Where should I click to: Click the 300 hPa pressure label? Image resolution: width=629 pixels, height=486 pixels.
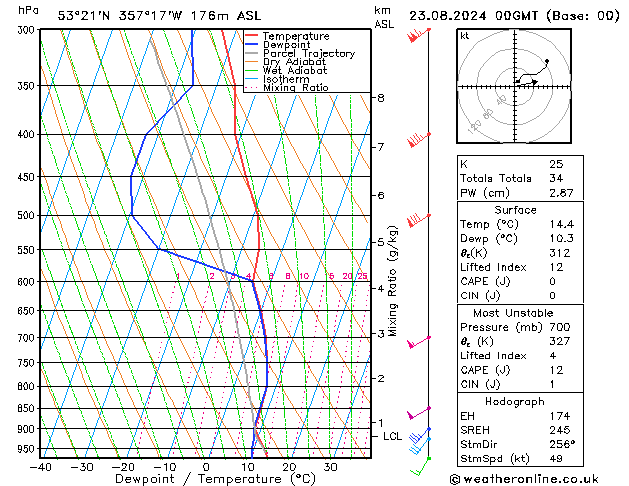click(28, 30)
